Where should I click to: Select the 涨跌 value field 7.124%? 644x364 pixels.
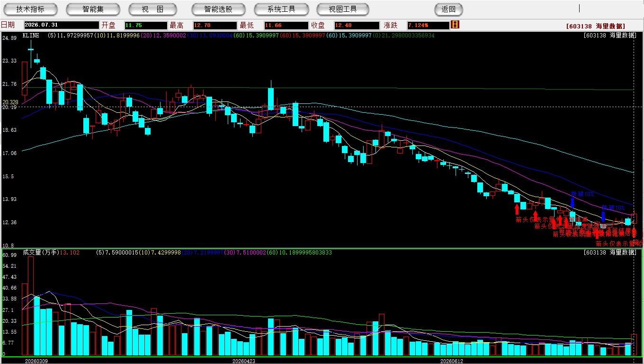428,25
